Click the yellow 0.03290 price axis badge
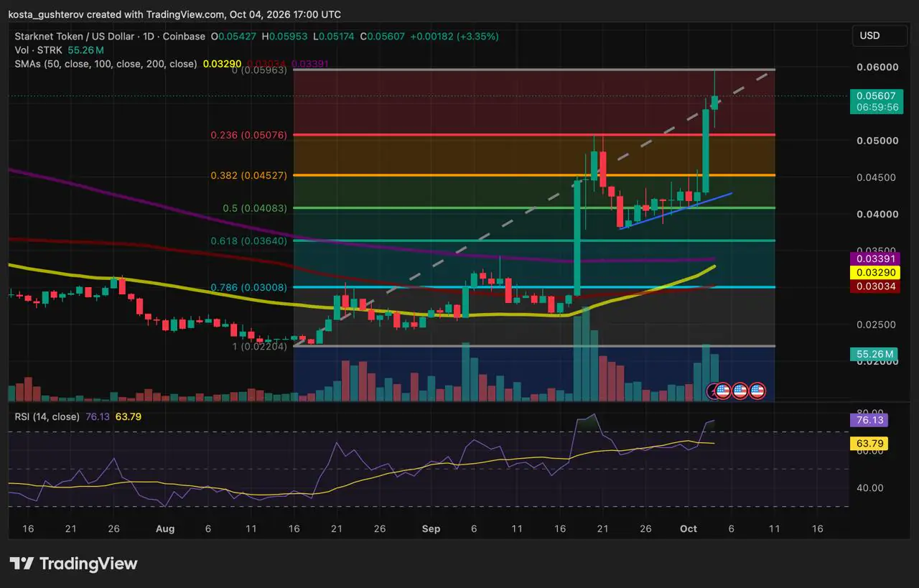 [875, 273]
